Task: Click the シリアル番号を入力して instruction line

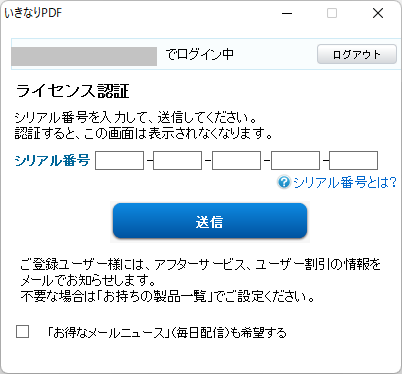Action: [x=136, y=117]
